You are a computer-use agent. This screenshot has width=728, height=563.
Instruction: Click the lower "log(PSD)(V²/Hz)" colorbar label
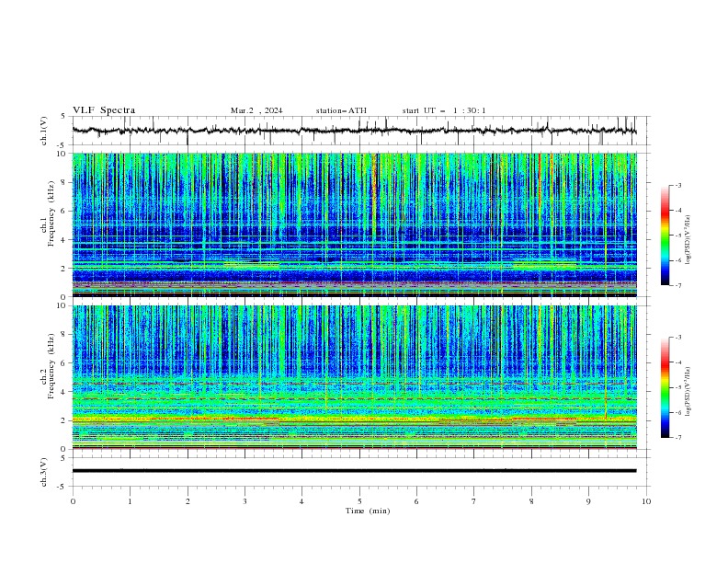[688, 392]
